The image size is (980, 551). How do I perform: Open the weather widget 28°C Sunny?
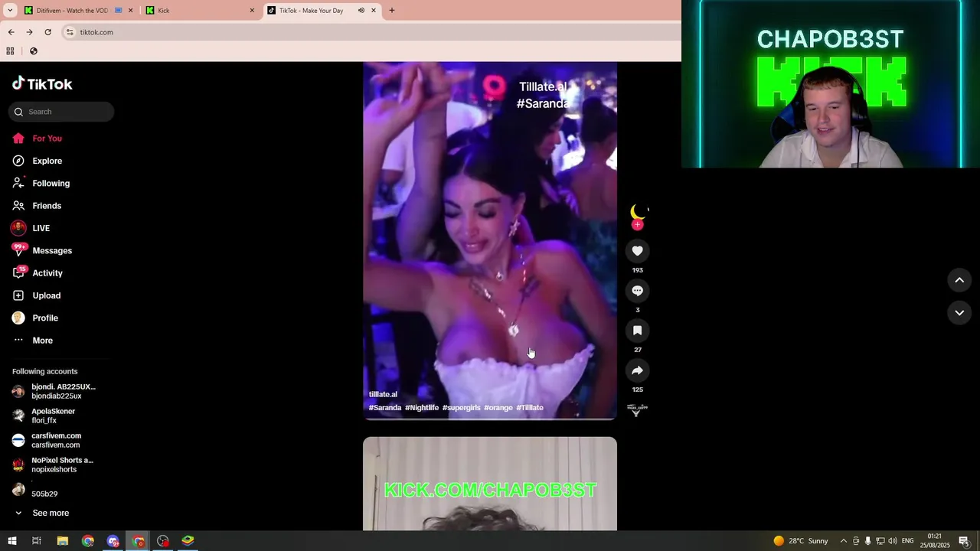pos(801,541)
